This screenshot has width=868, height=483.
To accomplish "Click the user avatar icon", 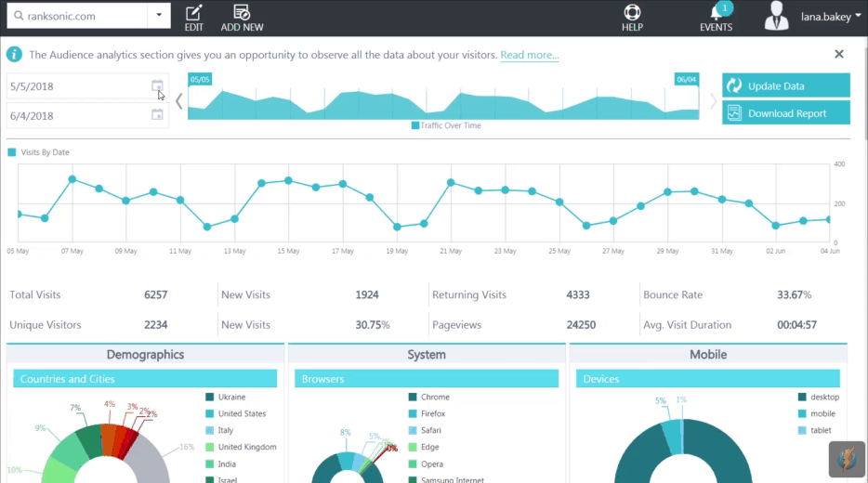I will click(x=776, y=16).
